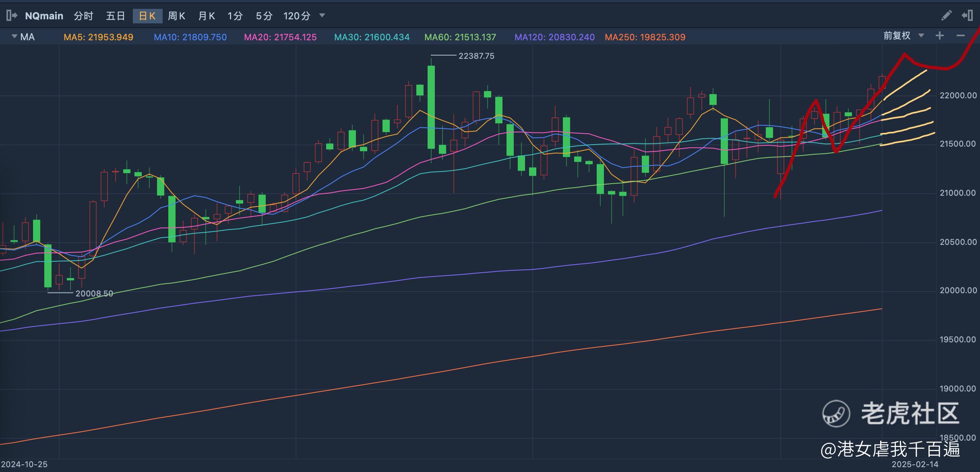980x472 pixels.
Task: Select the 5分 interval
Action: 264,16
